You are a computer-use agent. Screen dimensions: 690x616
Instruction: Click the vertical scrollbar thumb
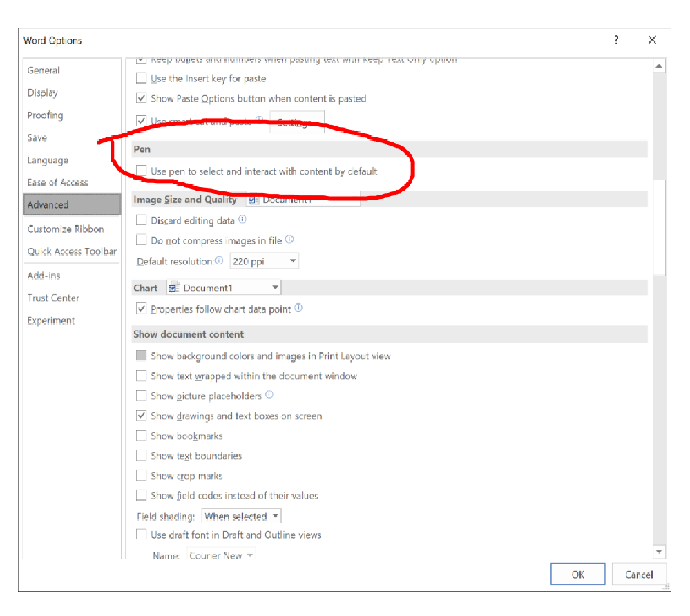coord(659,227)
